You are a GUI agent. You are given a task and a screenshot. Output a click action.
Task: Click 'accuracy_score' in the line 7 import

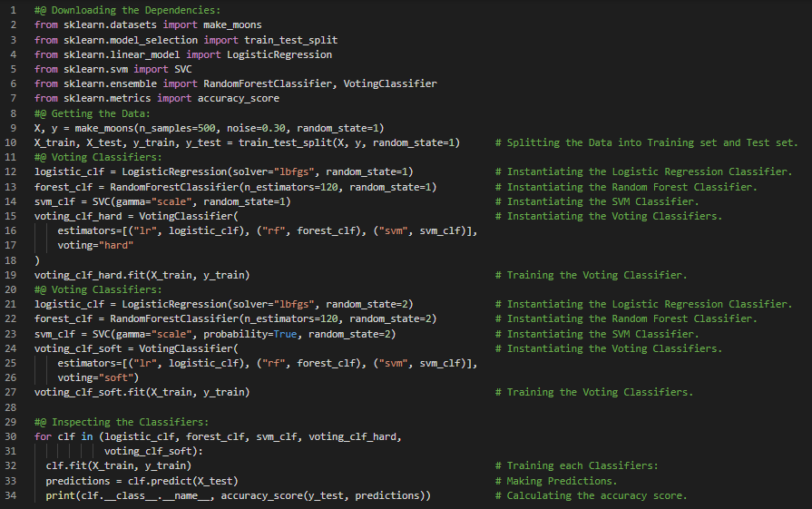click(239, 98)
